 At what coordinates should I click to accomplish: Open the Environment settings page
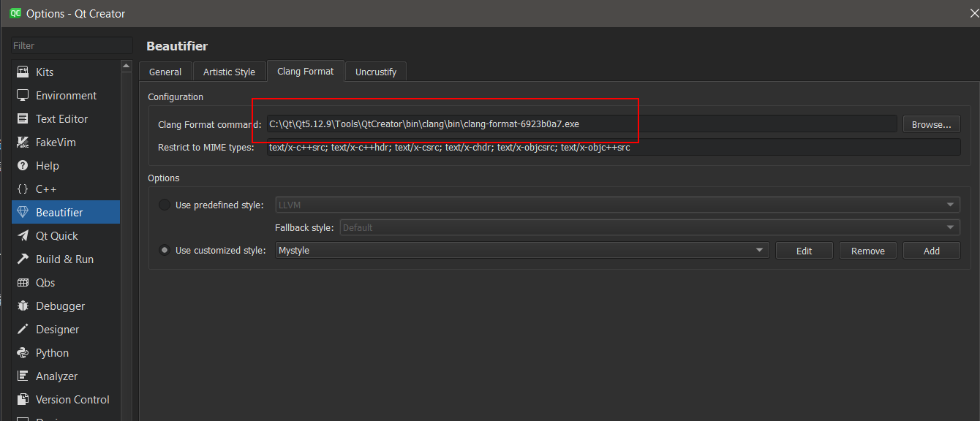click(66, 96)
